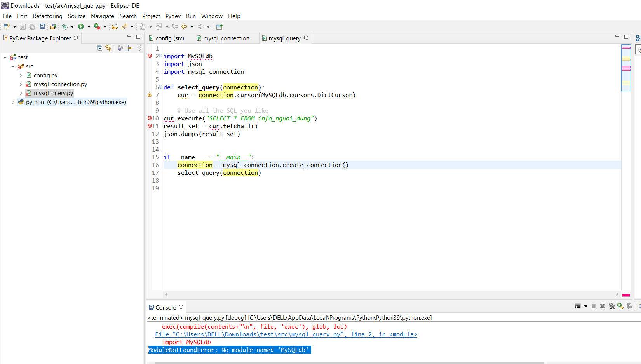
Task: Toggle Link with Editor in Package Explorer
Action: pos(108,48)
